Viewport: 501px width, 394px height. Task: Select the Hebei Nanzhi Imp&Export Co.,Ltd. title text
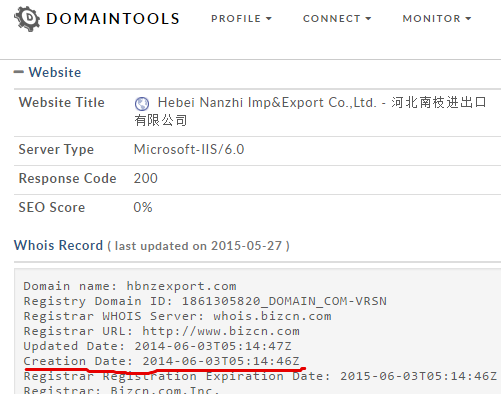[267, 103]
